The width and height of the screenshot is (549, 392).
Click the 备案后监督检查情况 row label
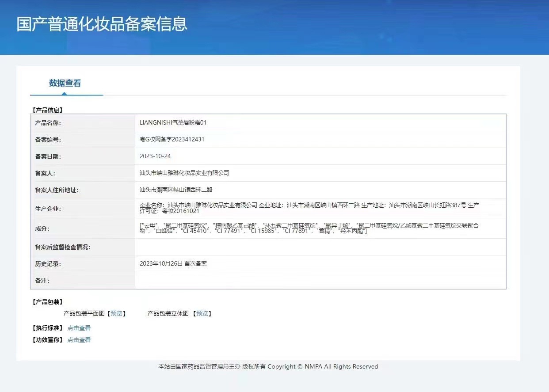(x=62, y=247)
